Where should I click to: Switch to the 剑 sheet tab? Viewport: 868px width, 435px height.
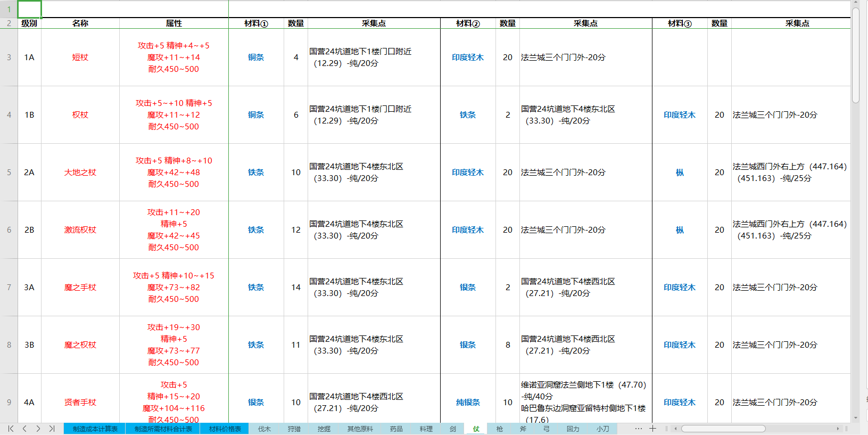453,429
